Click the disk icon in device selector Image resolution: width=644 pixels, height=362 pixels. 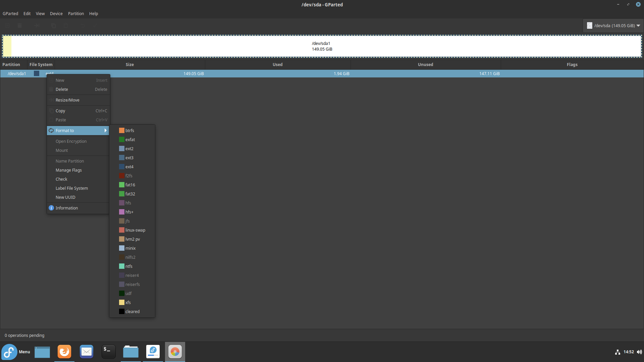(589, 25)
